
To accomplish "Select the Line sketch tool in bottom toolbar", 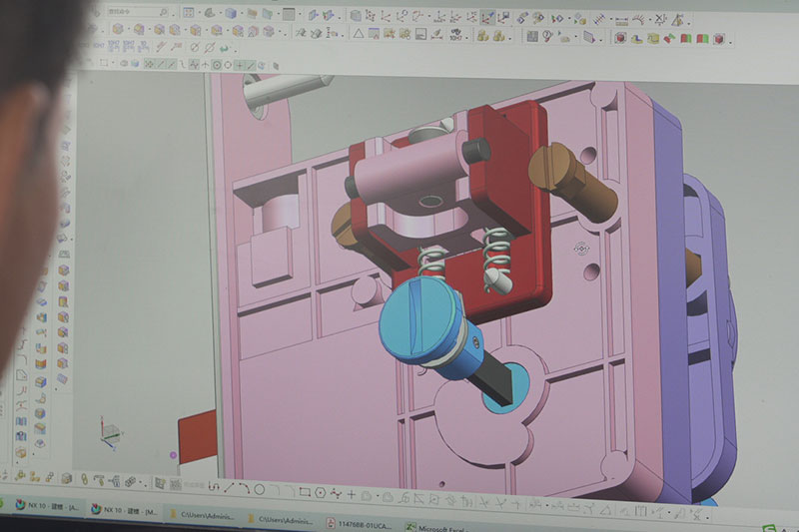I will [x=229, y=489].
